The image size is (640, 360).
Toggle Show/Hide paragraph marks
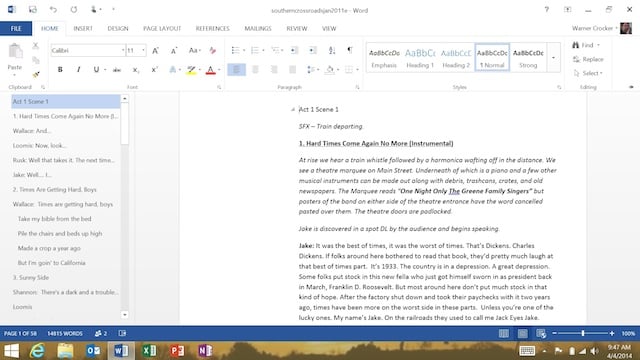pos(350,50)
